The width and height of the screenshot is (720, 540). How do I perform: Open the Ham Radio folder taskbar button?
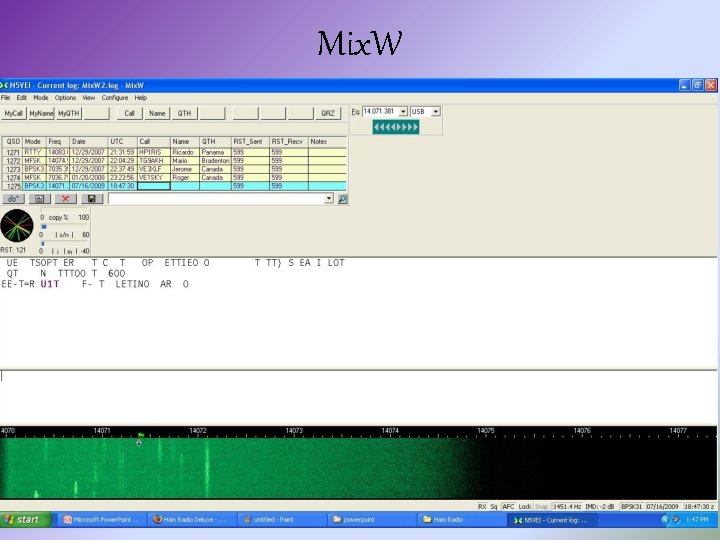tap(462, 520)
